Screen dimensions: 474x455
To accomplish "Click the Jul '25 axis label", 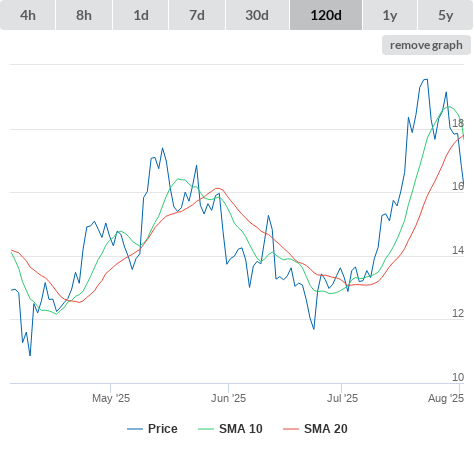I will [342, 398].
